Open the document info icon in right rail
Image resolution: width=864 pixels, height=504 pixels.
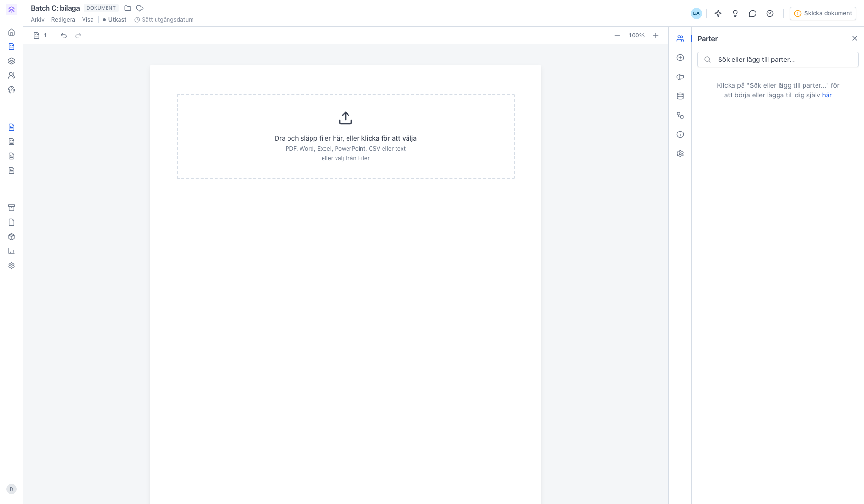680,134
